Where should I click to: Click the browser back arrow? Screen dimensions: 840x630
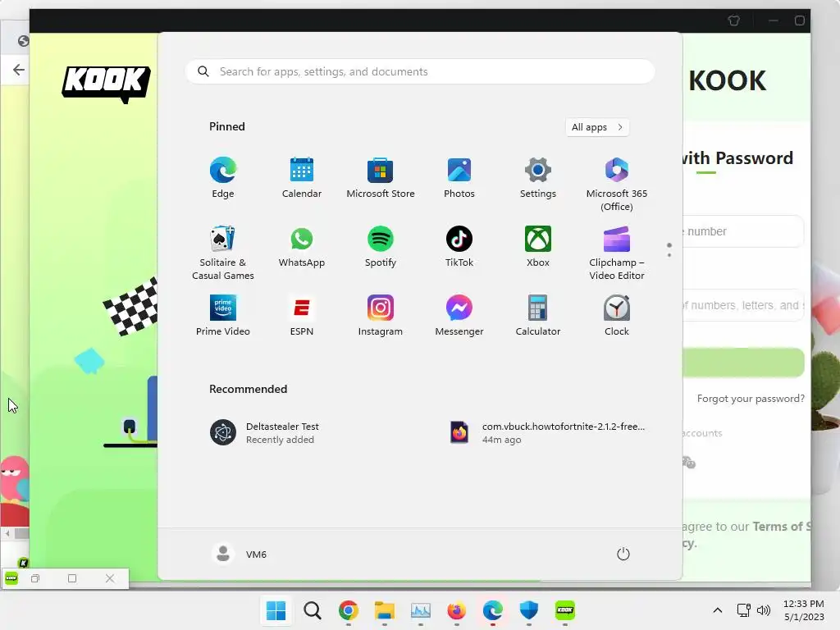pyautogui.click(x=19, y=70)
